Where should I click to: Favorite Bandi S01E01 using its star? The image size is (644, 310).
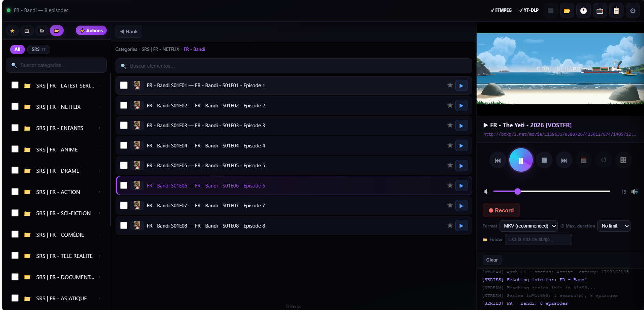[450, 85]
